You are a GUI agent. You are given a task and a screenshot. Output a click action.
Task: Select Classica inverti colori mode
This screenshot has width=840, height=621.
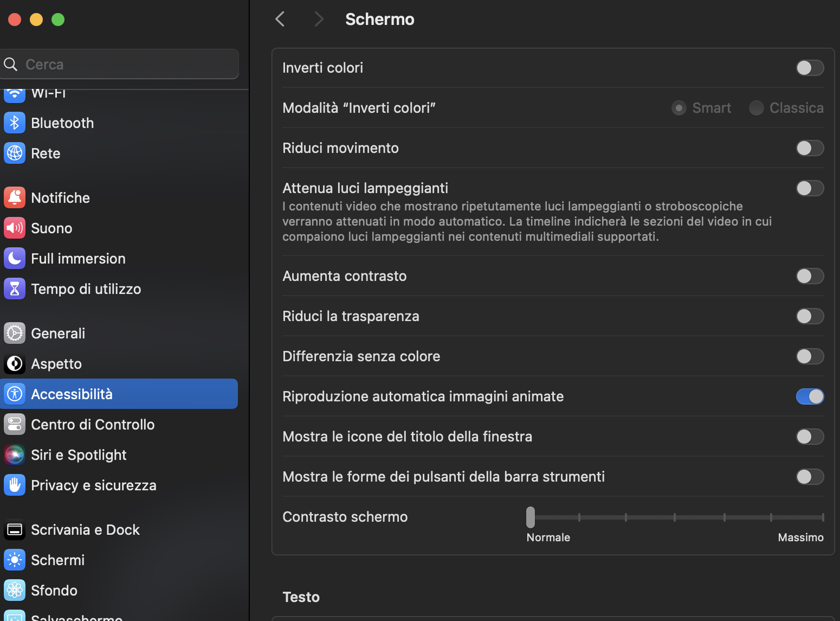756,108
